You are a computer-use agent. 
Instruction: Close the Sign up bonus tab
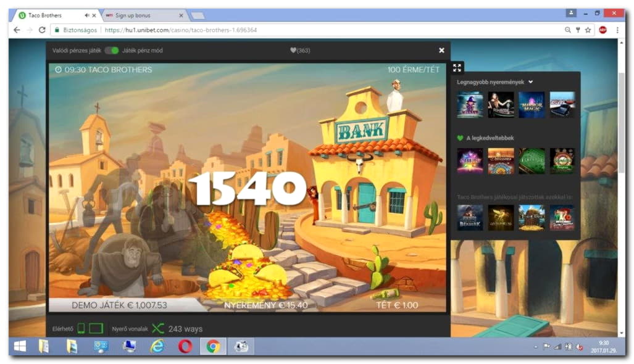click(x=181, y=15)
